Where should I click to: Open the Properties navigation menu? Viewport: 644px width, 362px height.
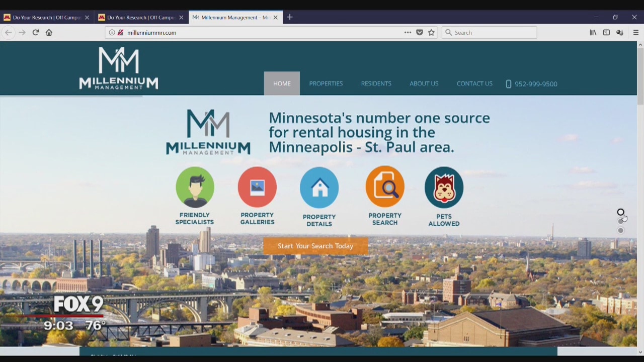(326, 83)
